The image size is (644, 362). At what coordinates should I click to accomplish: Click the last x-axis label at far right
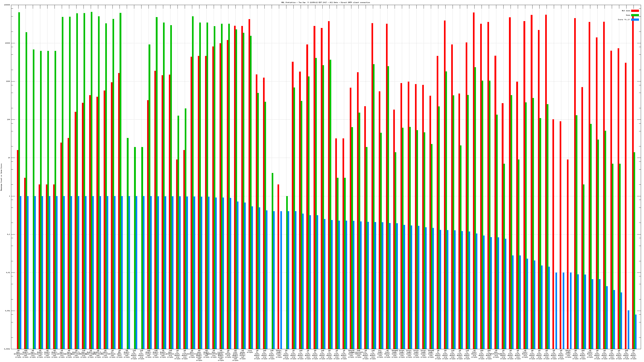tap(633, 354)
